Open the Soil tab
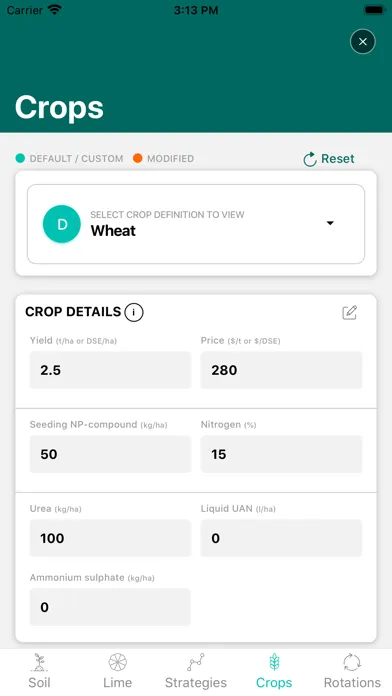392x696 pixels. 39,671
